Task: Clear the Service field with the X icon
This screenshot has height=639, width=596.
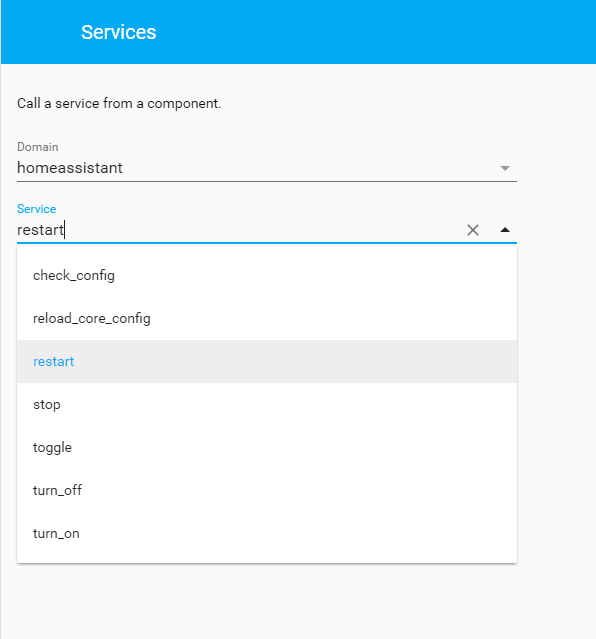Action: pyautogui.click(x=472, y=230)
